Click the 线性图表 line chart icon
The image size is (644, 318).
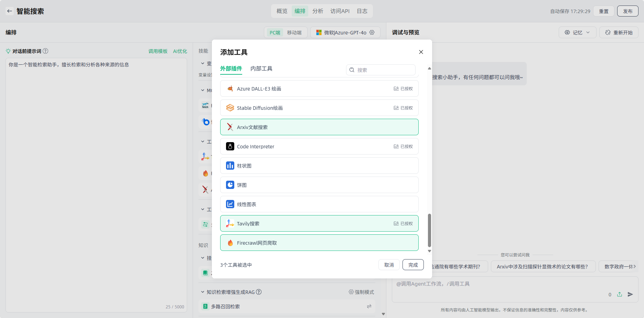230,204
